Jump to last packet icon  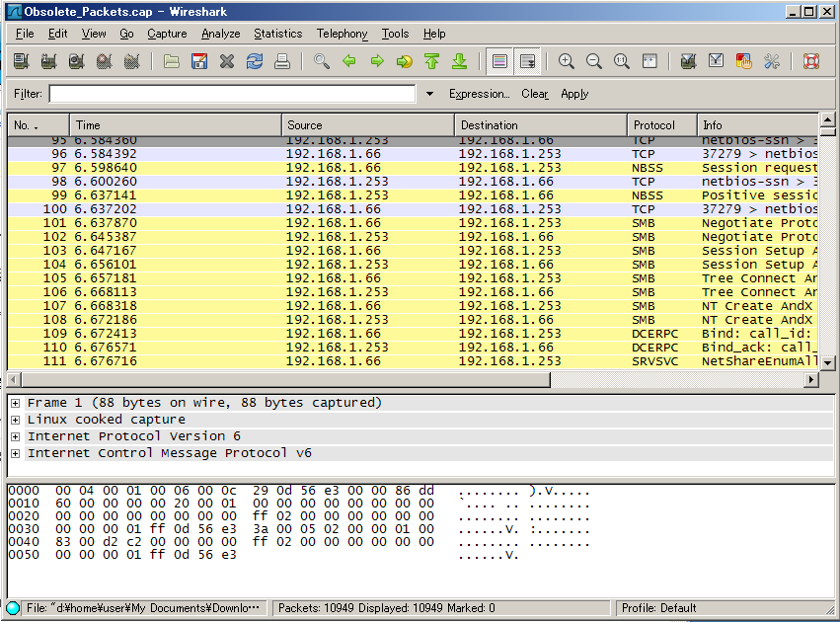[x=460, y=61]
